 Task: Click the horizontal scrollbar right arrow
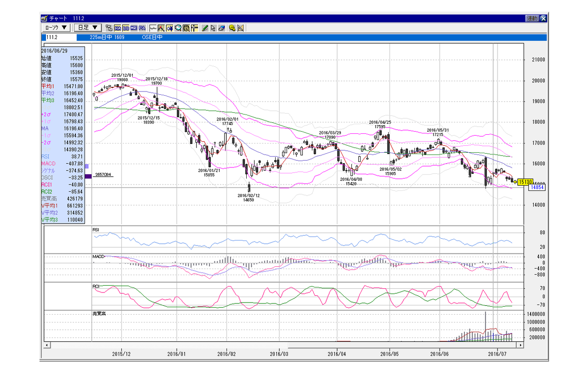(520, 344)
